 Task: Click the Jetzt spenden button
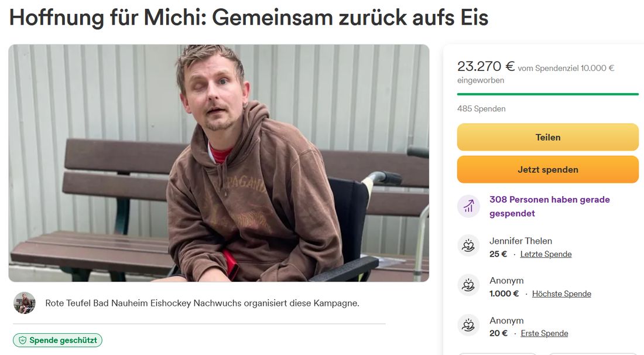(x=547, y=169)
